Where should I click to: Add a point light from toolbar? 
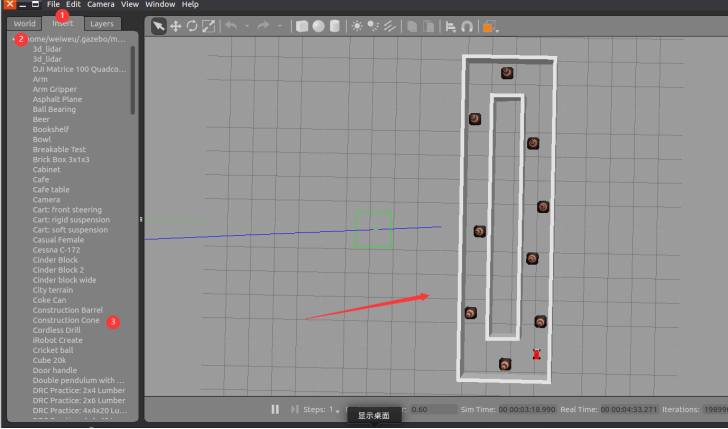[357, 26]
